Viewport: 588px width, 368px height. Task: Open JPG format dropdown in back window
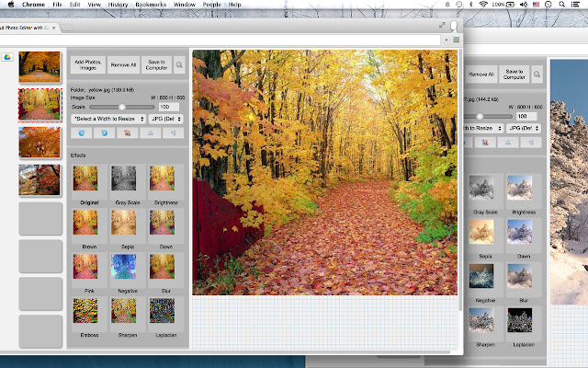[524, 128]
